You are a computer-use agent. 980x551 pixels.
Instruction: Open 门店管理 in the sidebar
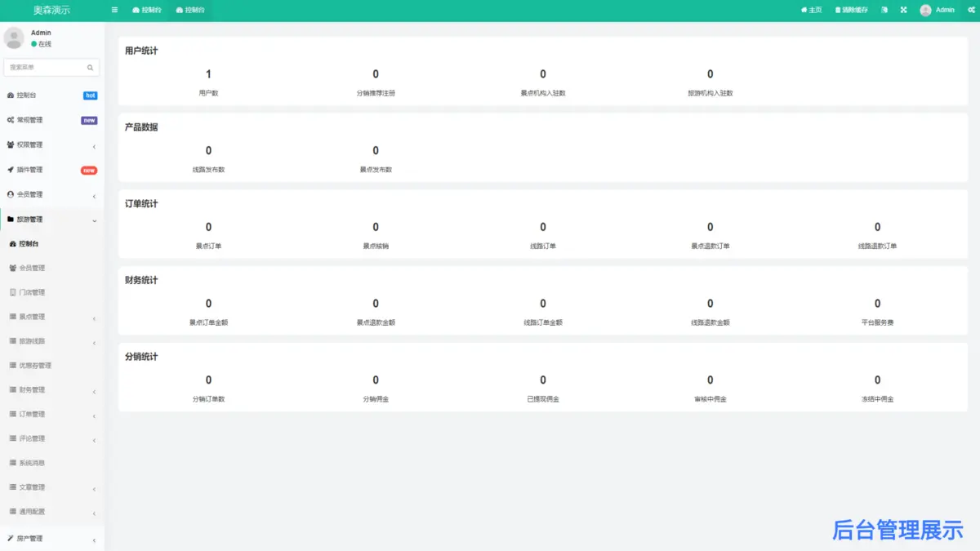(x=32, y=292)
